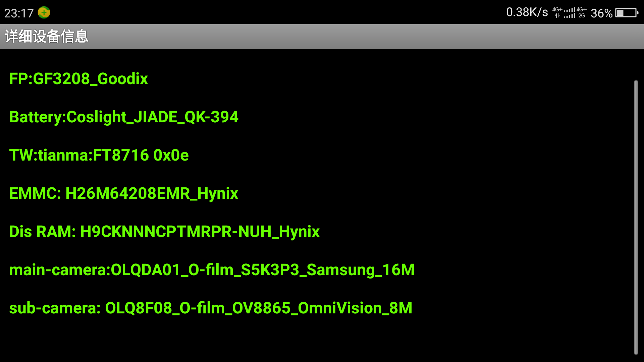This screenshot has width=644, height=362.
Task: Tap the 36% battery percentage text
Action: 601,13
